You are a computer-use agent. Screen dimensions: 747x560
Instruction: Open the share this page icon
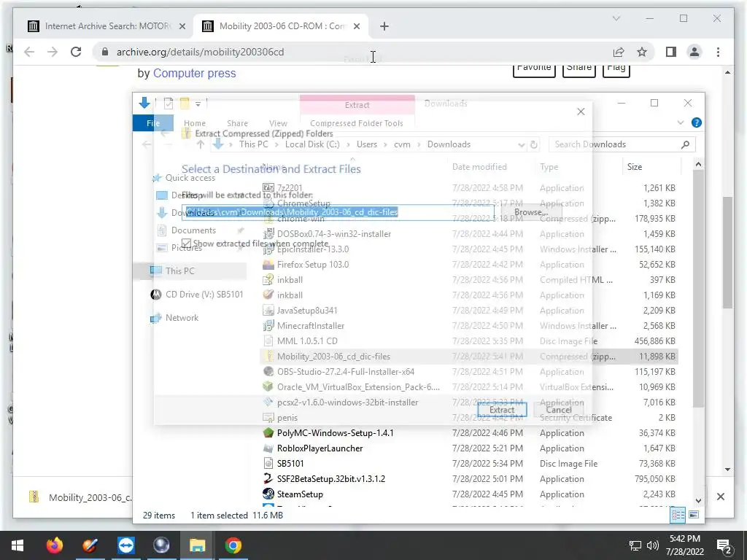[619, 52]
